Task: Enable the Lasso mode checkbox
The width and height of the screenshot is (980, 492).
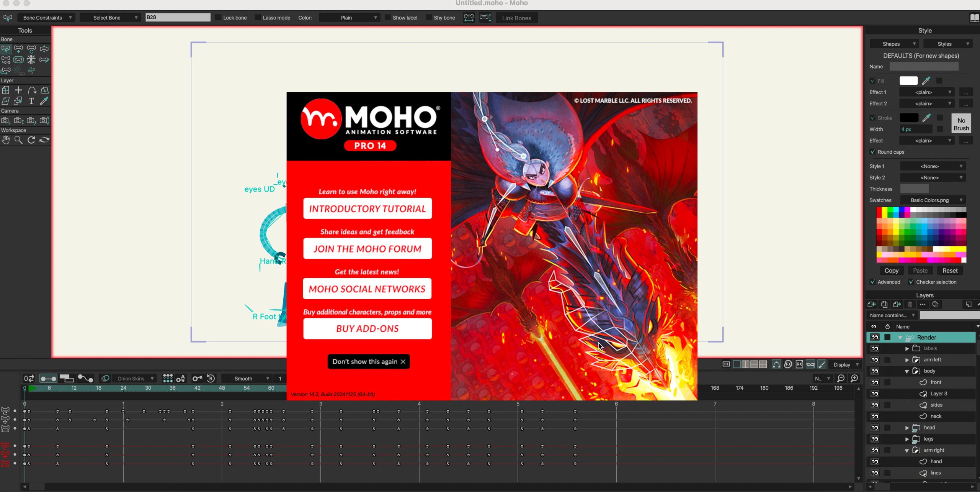Action: coord(258,18)
